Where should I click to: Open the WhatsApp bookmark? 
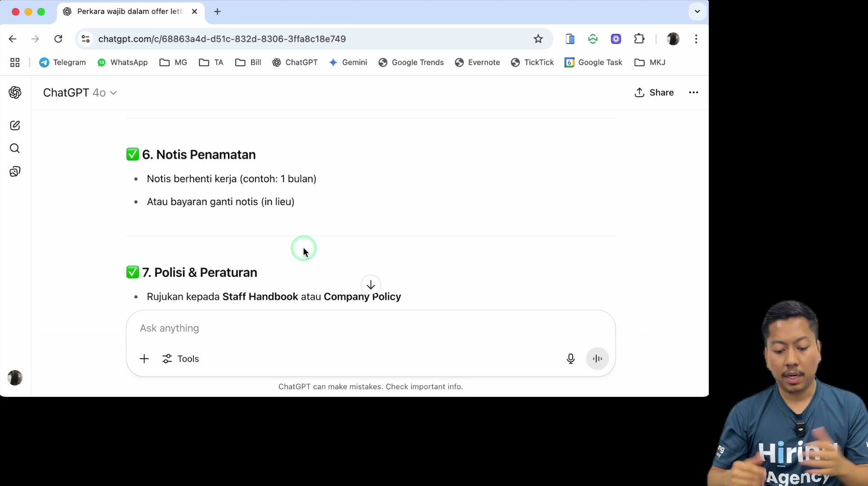[x=122, y=63]
